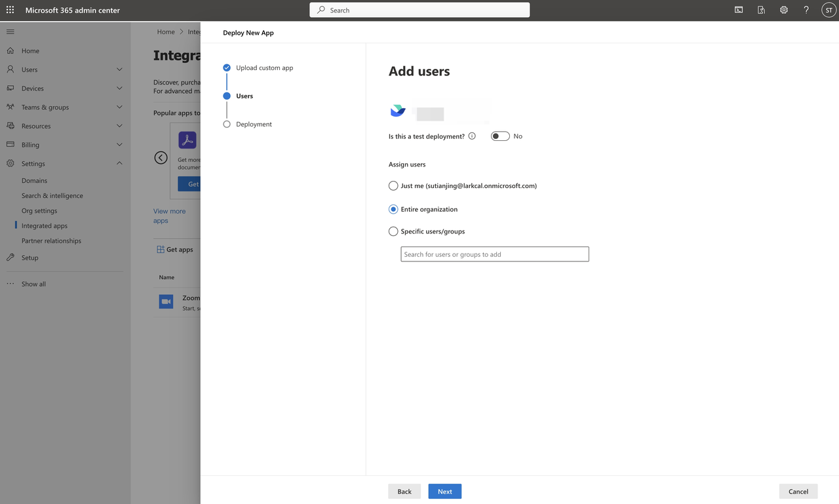
Task: Click the Cancel button
Action: click(x=798, y=492)
